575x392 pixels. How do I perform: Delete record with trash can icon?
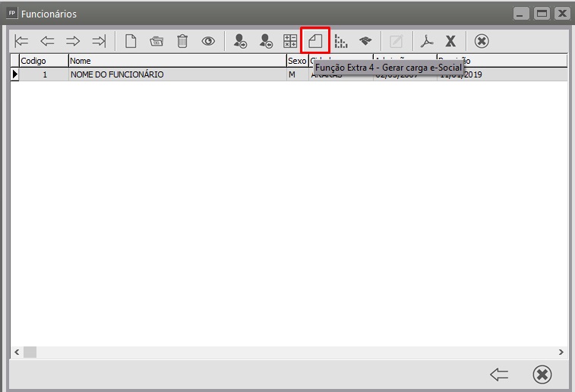tap(182, 41)
